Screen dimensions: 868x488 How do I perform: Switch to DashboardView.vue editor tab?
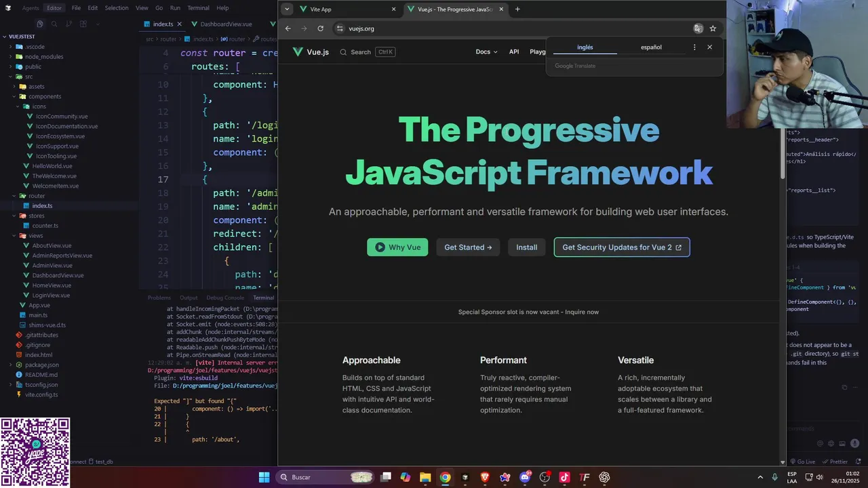pos(220,24)
